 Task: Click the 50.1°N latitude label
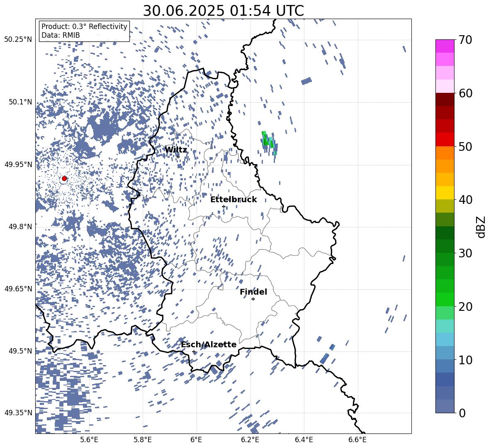pyautogui.click(x=20, y=102)
